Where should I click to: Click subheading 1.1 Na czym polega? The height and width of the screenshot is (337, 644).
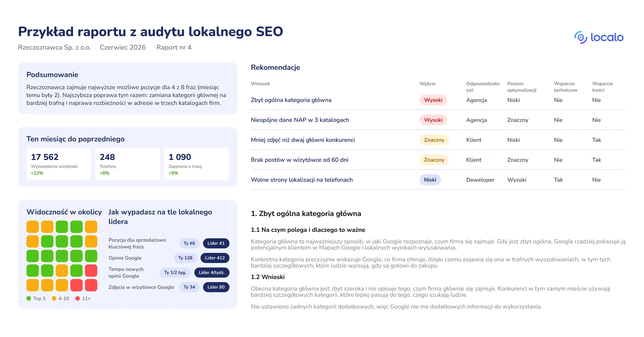point(308,230)
